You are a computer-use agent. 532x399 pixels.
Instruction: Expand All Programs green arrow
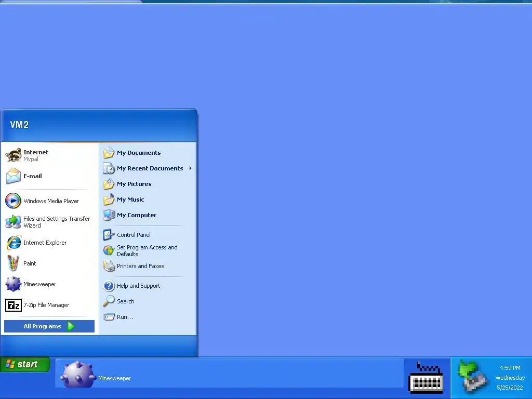(71, 326)
